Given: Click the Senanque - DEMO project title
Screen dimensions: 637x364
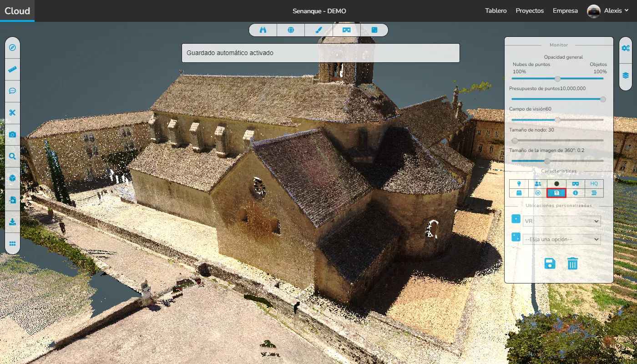Looking at the screenshot, I should click(x=319, y=11).
